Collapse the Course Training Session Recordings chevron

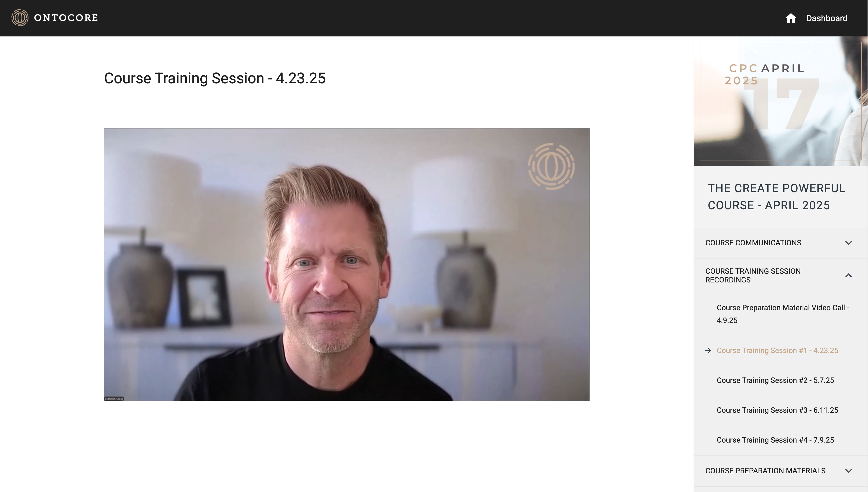pyautogui.click(x=848, y=275)
